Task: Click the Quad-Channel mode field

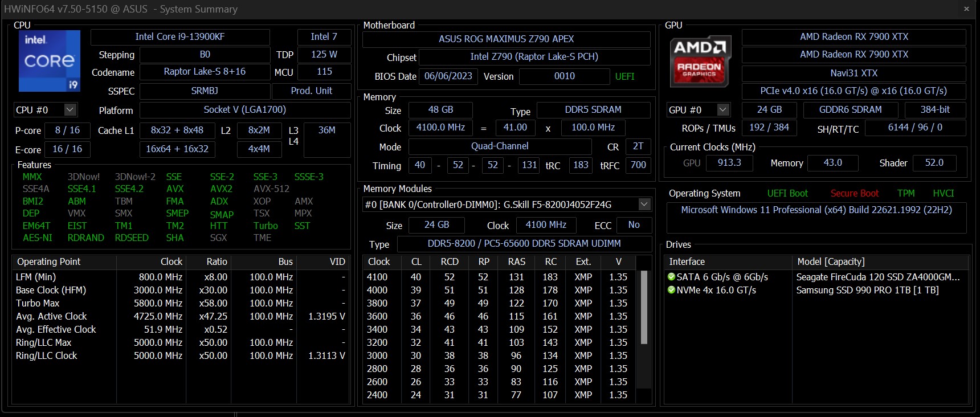Action: click(500, 146)
